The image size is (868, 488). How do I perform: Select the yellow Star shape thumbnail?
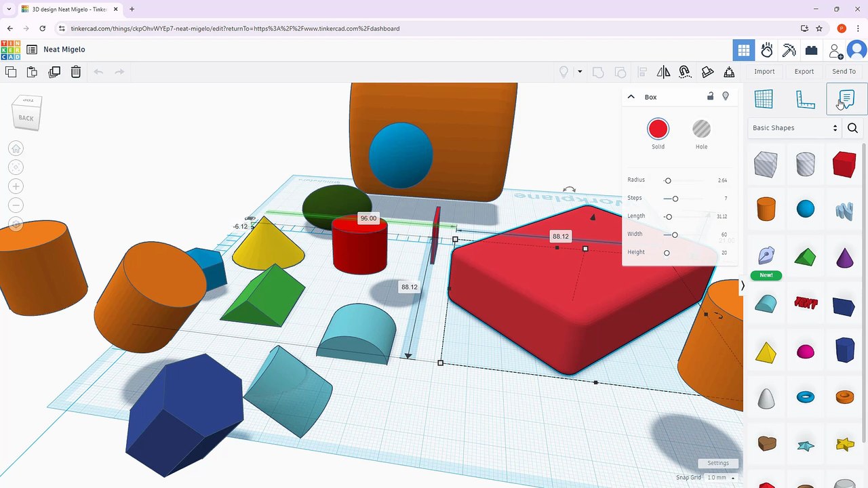[x=845, y=445]
